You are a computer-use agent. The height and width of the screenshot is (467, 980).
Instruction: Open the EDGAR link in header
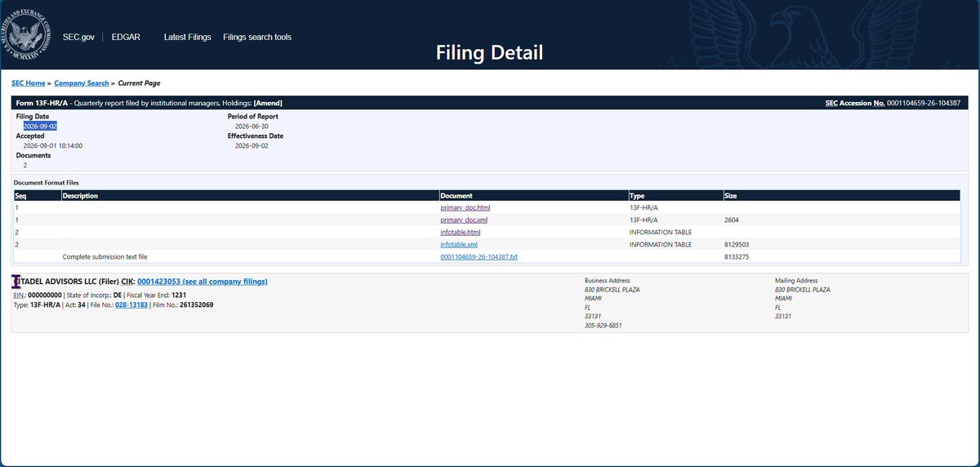tap(127, 38)
